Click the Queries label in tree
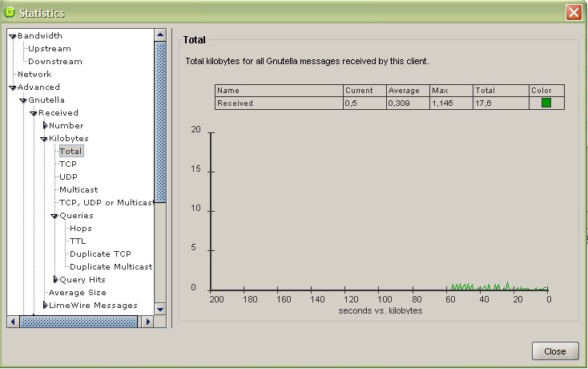588x369 pixels. pyautogui.click(x=76, y=216)
